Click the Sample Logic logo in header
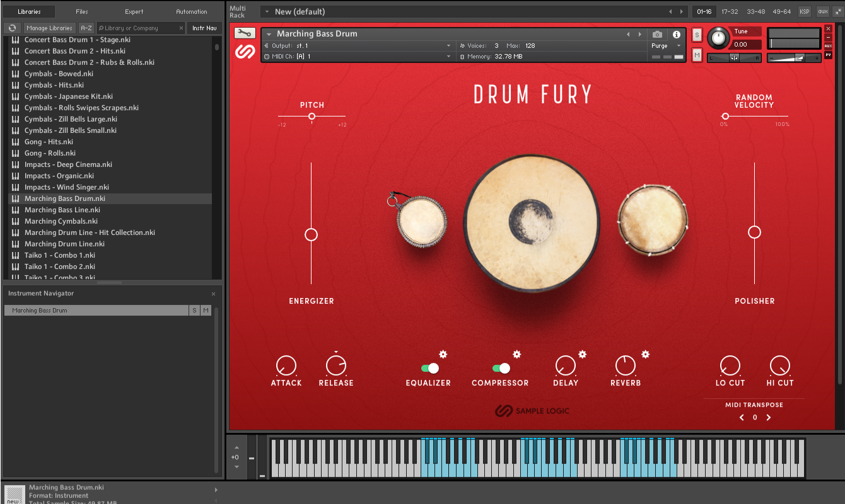This screenshot has width=845, height=504. tap(245, 52)
